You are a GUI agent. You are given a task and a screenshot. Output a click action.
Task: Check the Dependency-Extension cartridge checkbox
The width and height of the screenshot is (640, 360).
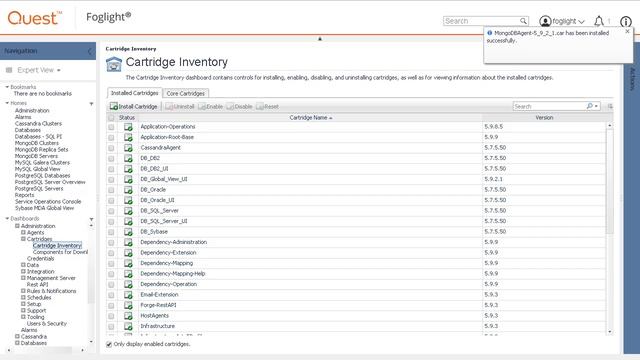click(x=111, y=253)
